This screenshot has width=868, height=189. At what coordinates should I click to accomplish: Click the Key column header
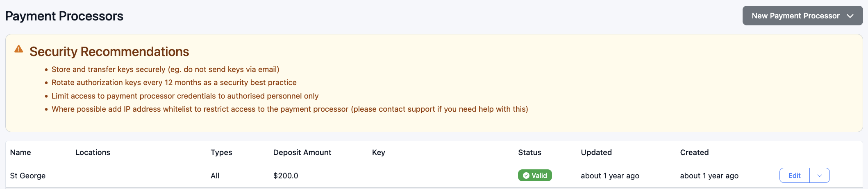378,153
